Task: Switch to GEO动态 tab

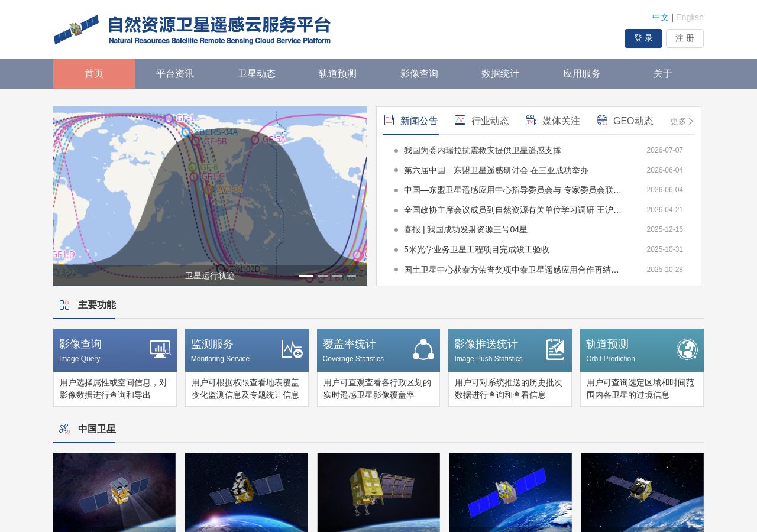Action: click(x=625, y=121)
